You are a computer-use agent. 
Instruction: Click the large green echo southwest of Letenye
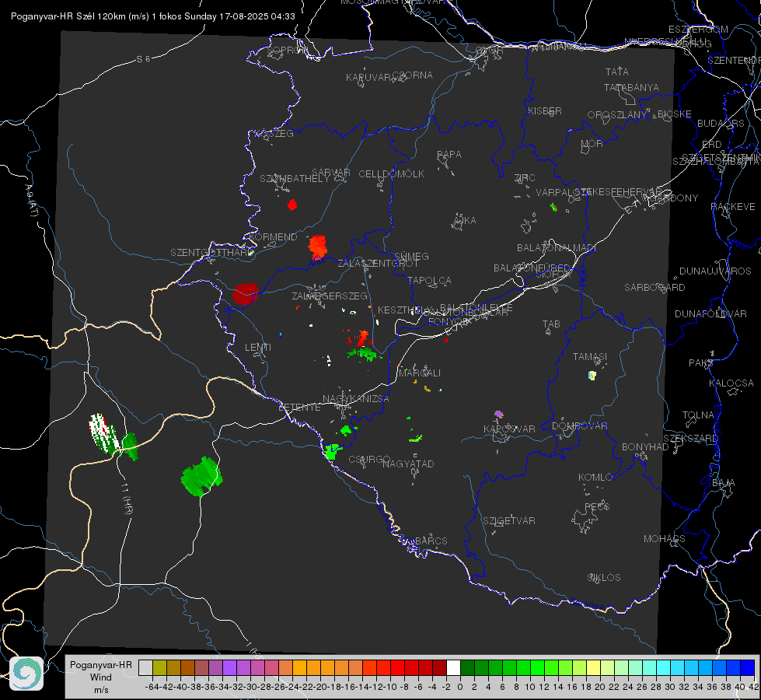202,477
